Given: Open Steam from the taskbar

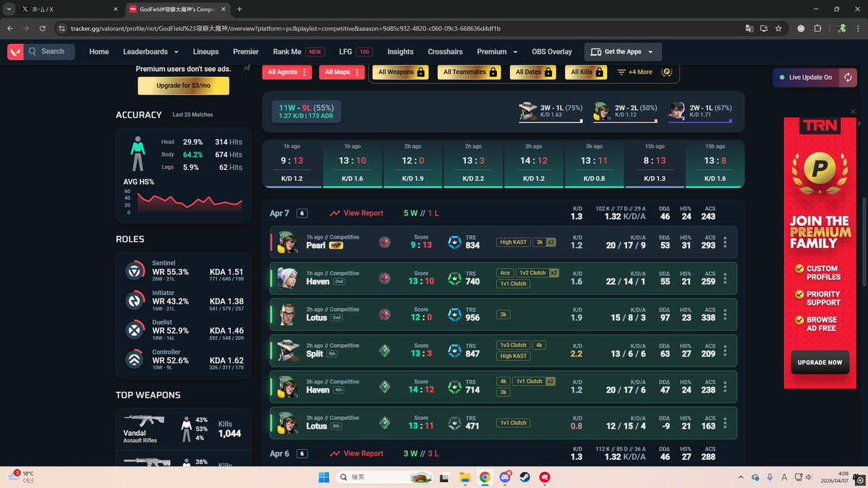Looking at the screenshot, I should [524, 477].
